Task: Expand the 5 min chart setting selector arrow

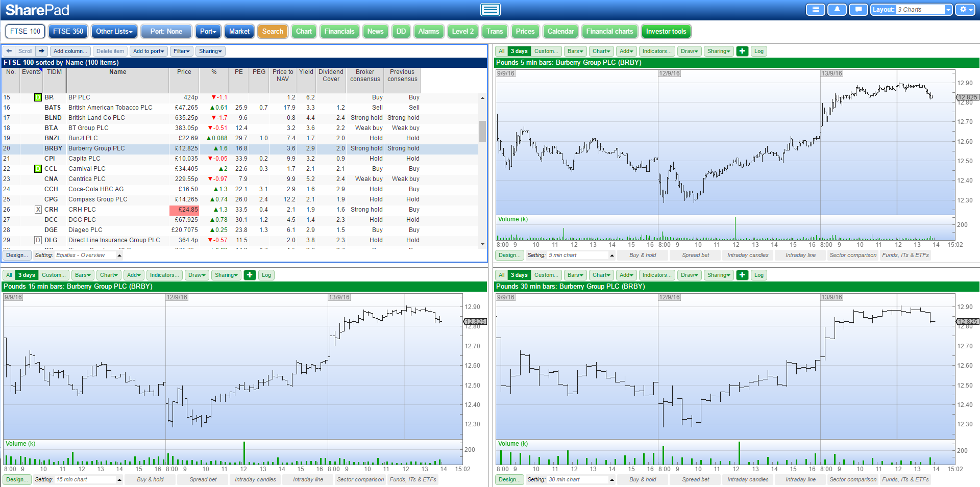Action: (612, 255)
